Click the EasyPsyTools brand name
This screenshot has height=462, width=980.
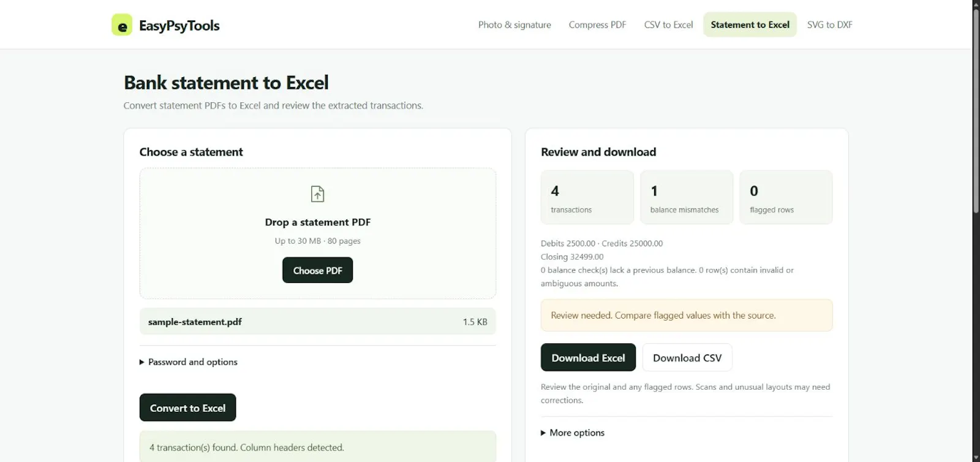[x=179, y=25]
